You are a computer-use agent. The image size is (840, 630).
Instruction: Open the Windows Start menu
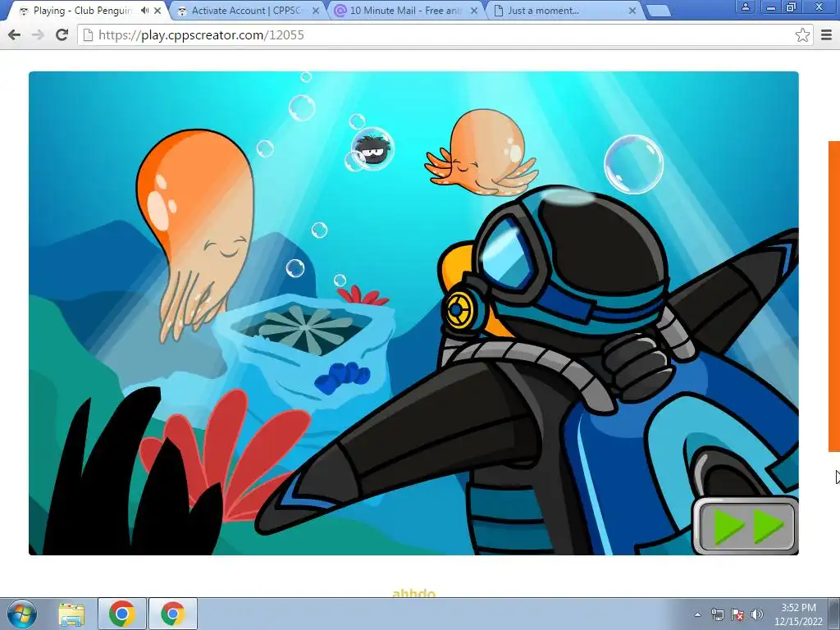21,614
